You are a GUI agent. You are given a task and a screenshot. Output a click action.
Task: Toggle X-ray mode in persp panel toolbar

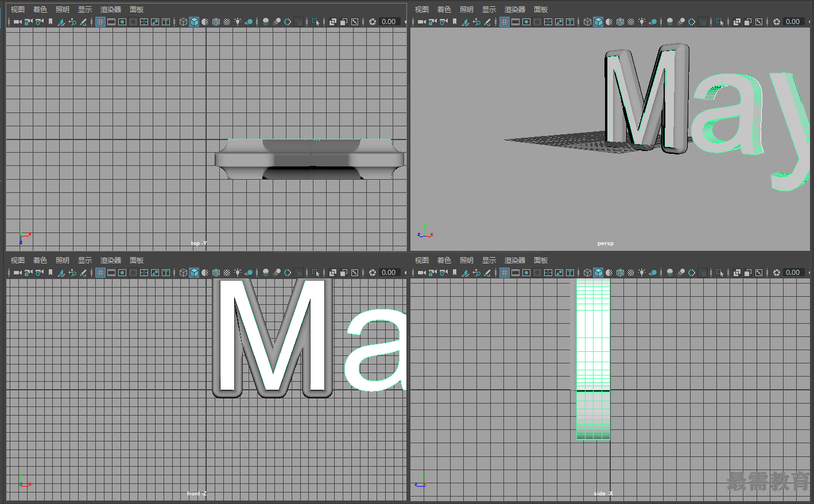click(x=737, y=22)
